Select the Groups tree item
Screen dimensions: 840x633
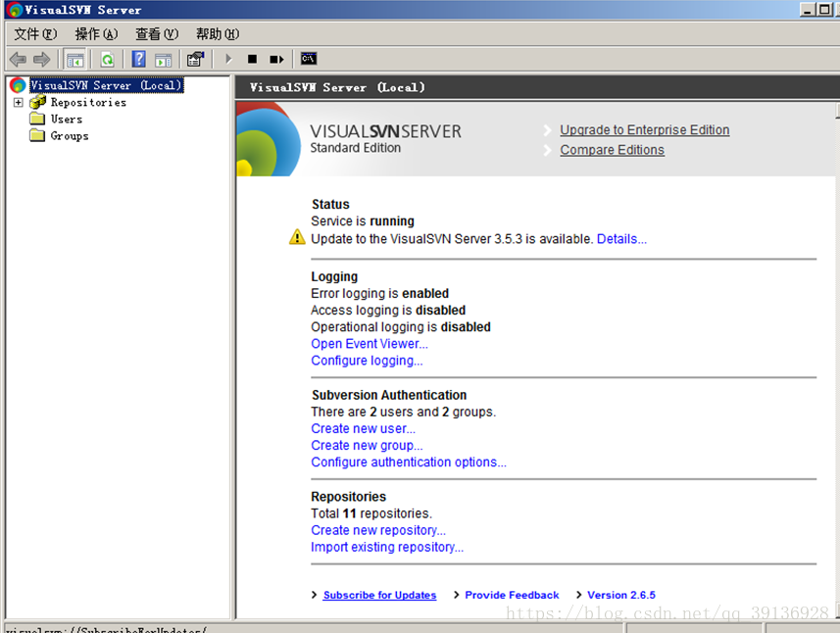pos(70,135)
